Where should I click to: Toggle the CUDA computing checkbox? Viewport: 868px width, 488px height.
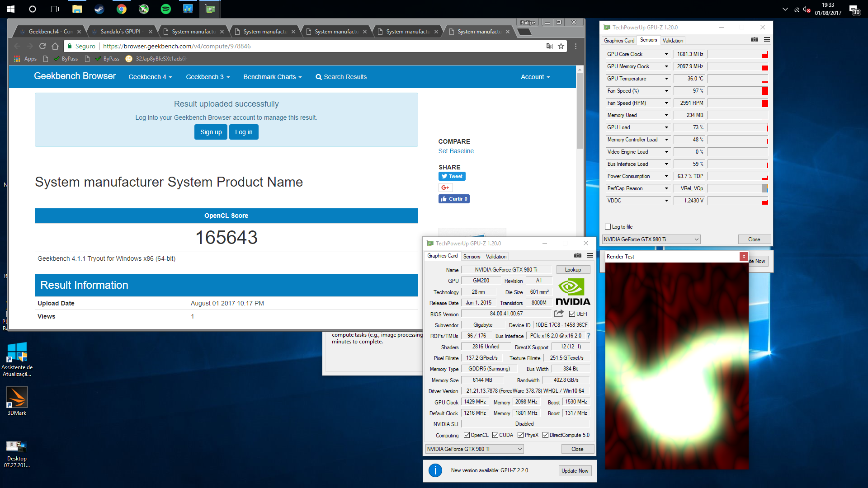click(x=495, y=436)
